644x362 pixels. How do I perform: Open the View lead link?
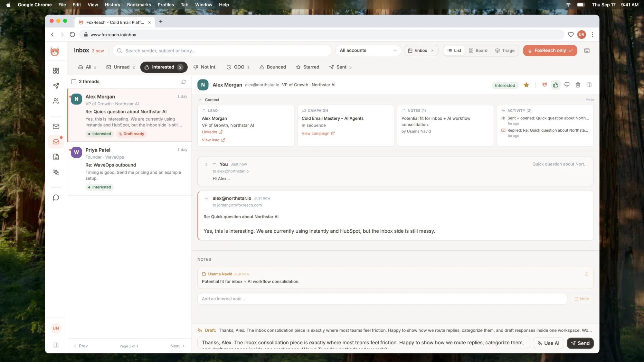(213, 140)
